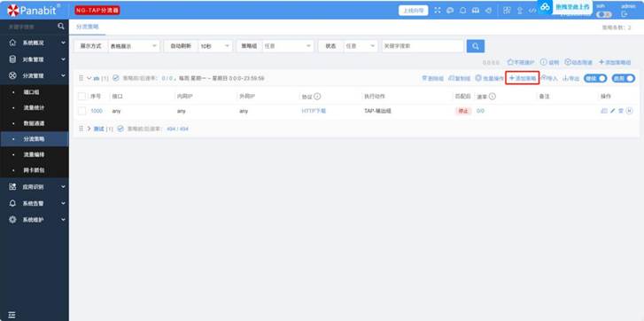The height and width of the screenshot is (321, 644).
Task: Click the logout icon under admin
Action: pyautogui.click(x=625, y=14)
